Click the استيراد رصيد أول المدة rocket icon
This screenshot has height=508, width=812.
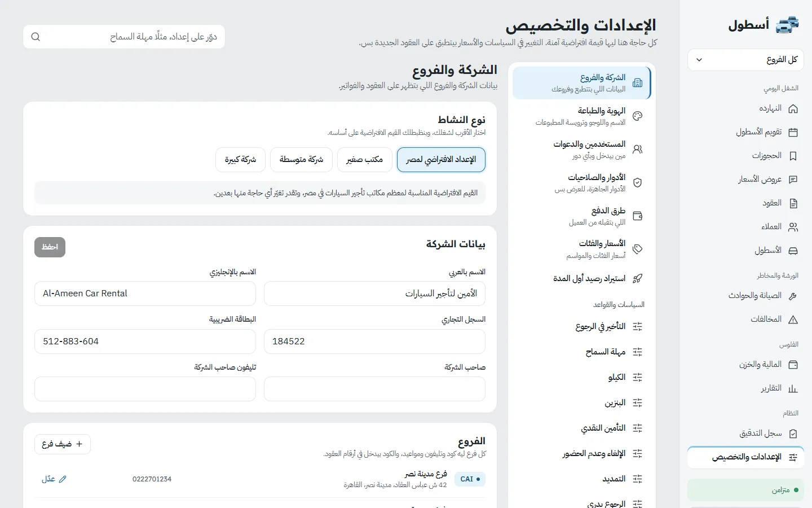638,278
